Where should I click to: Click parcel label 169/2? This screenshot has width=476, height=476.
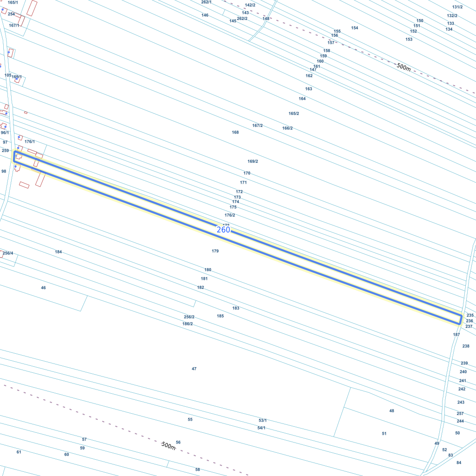(253, 161)
